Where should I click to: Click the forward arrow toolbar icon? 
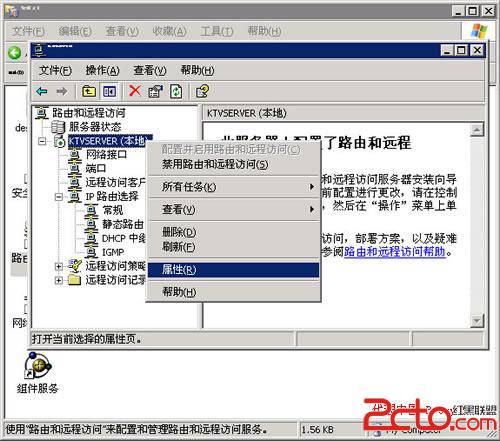point(62,91)
